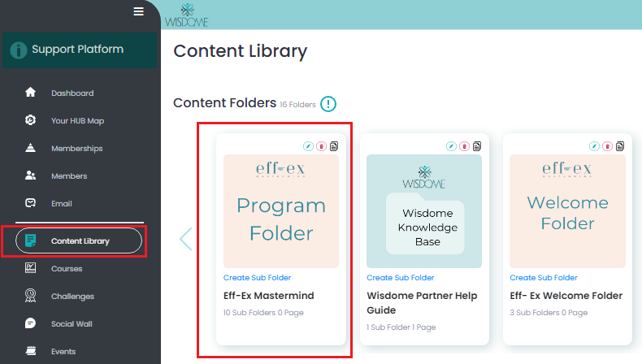The image size is (642, 364).
Task: Delete the Wisdome Partner Help Guide folder
Action: pos(464,146)
